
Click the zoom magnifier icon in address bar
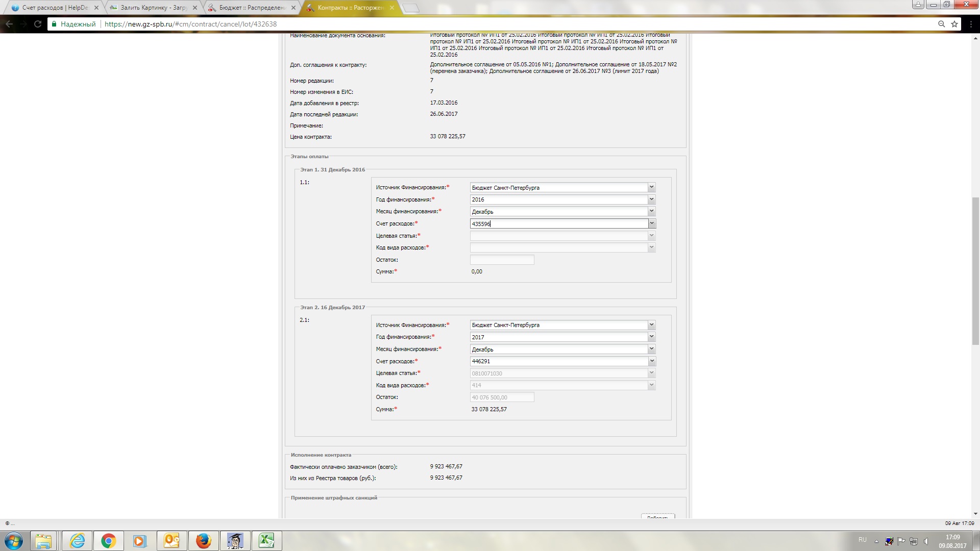tap(941, 24)
